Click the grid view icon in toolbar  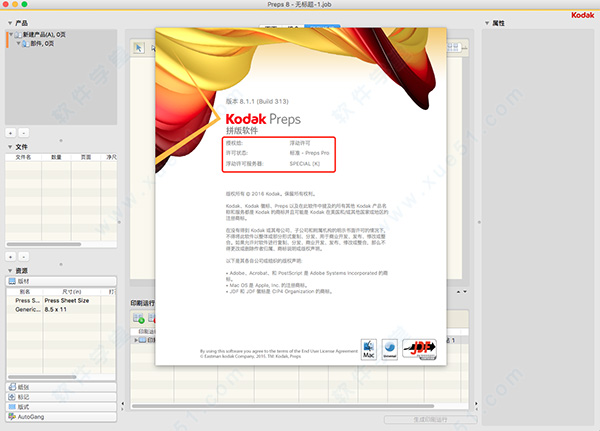453,47
